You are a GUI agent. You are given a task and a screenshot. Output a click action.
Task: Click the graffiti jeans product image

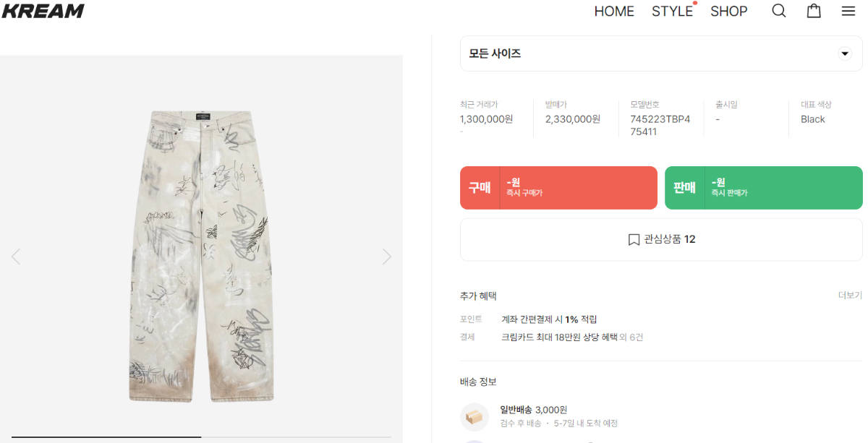coord(201,257)
